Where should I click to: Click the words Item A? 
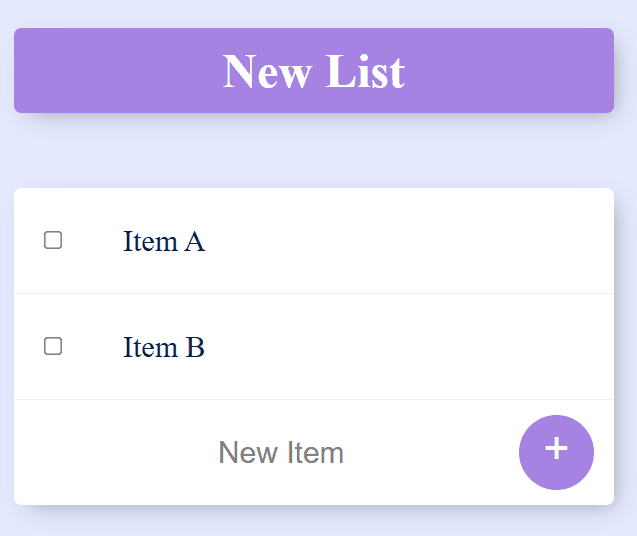click(164, 242)
